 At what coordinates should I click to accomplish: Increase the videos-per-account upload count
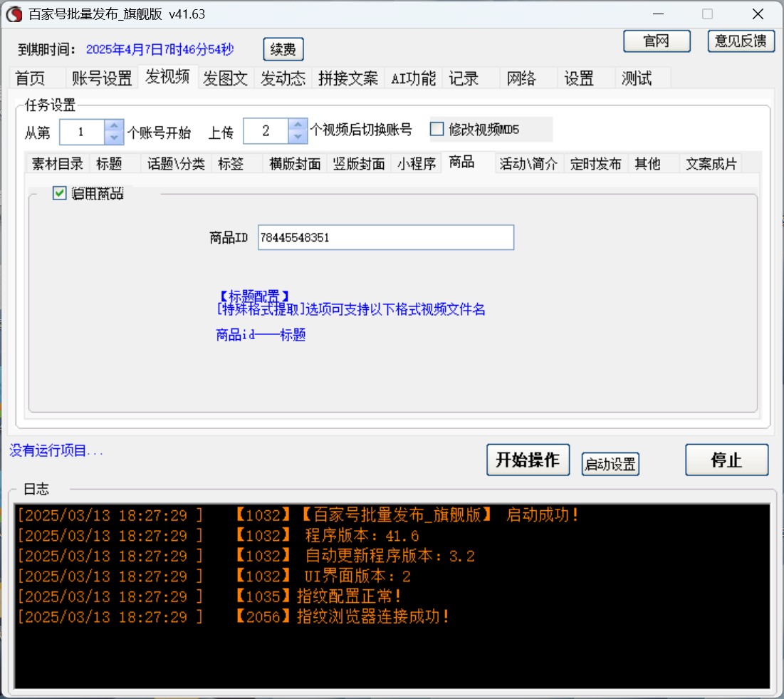[298, 125]
